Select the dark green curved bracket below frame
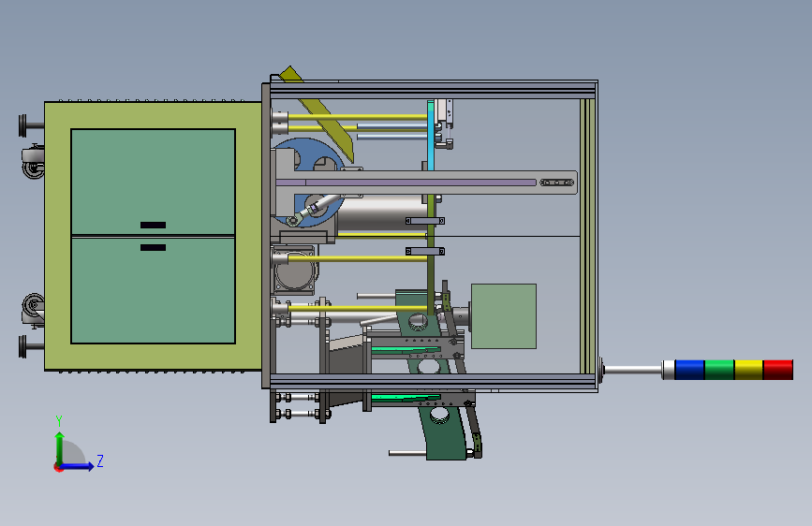 point(447,432)
